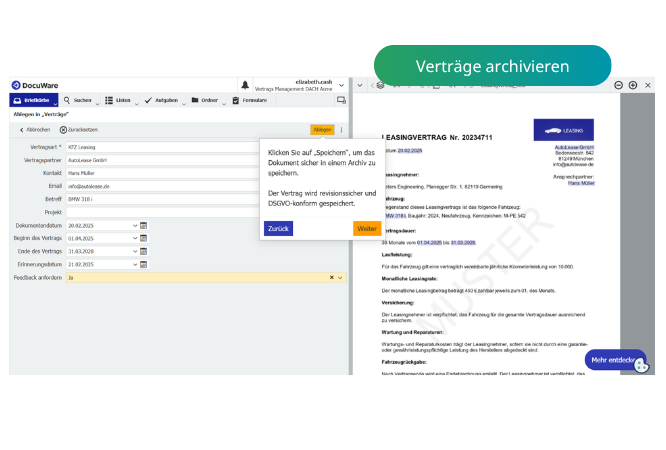Click the Hans Müller link in document
666x450 pixels.
pos(581,183)
